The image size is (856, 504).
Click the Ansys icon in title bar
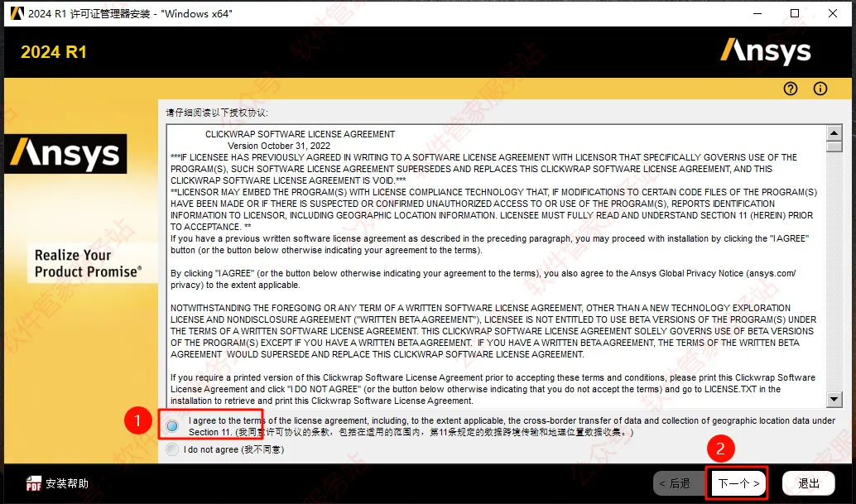point(17,13)
